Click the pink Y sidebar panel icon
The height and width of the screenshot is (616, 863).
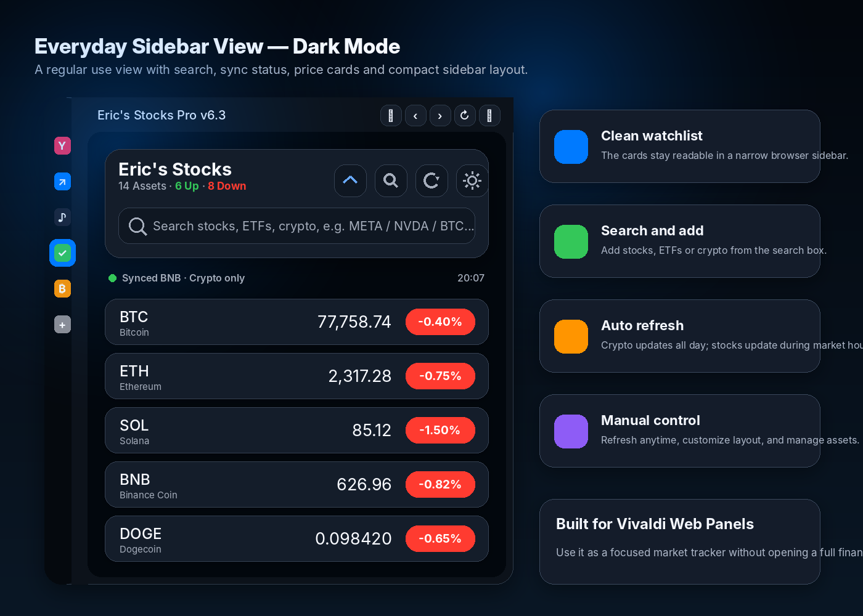click(x=62, y=146)
